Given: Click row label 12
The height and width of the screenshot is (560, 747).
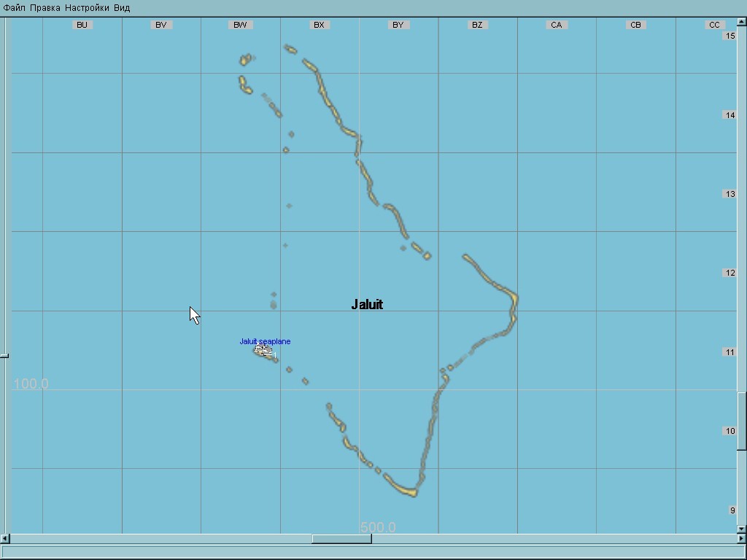Looking at the screenshot, I should (x=729, y=273).
